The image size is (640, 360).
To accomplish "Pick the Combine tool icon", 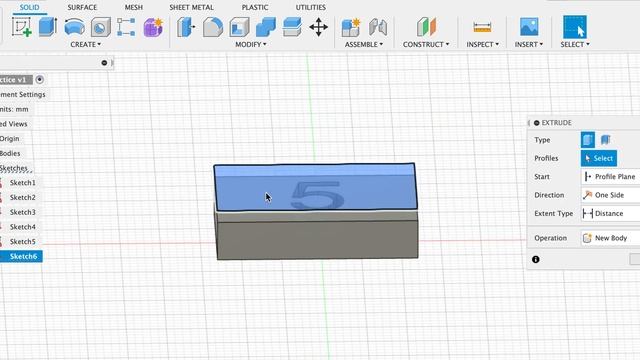I will click(x=266, y=27).
